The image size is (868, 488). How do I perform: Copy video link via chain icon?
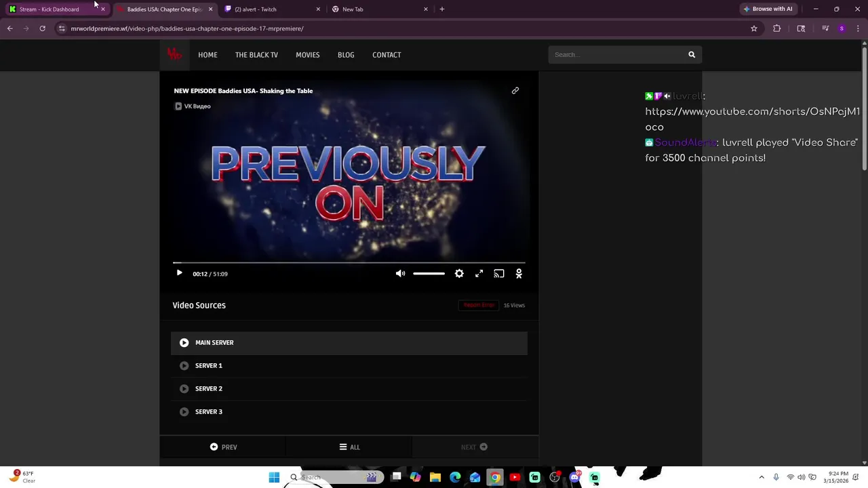515,90
